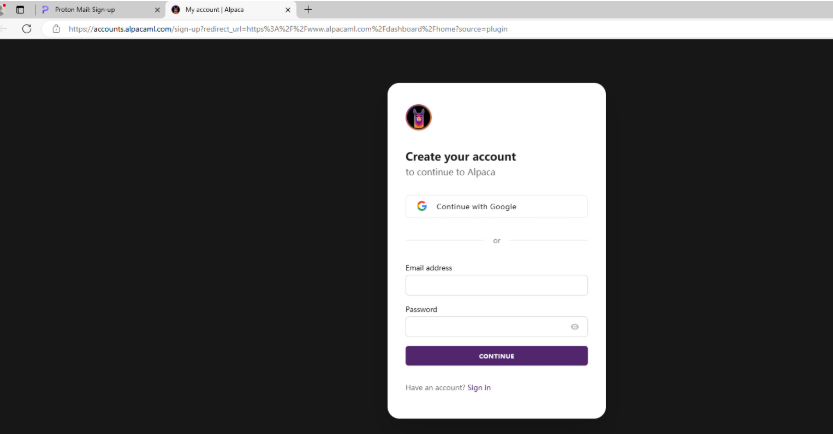Click the Create your account heading
Screen dimensions: 833x434
(460, 157)
